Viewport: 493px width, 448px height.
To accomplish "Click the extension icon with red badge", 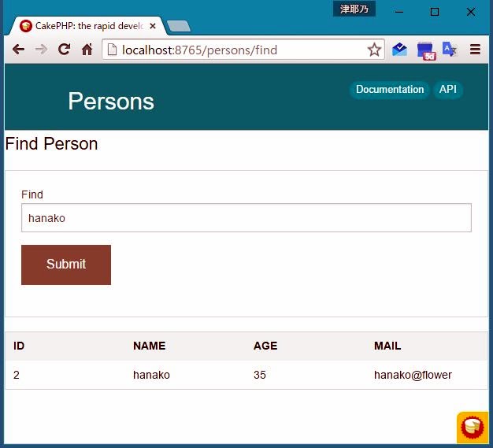I will pos(425,50).
